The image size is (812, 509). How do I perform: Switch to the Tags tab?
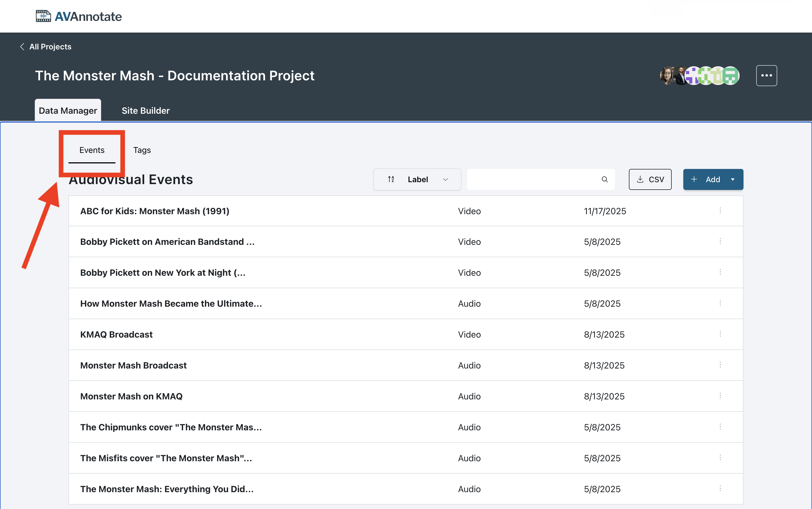pyautogui.click(x=142, y=150)
